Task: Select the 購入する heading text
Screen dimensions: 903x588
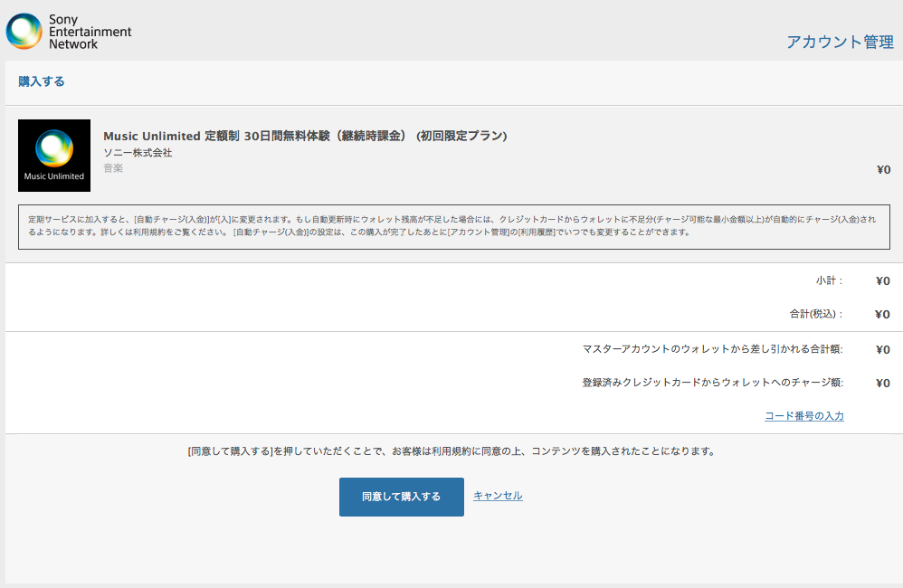Action: click(42, 81)
